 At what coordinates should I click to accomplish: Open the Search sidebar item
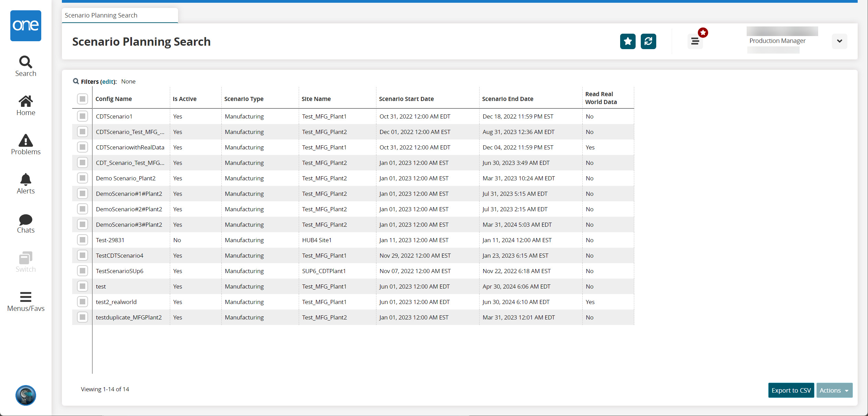click(x=26, y=66)
